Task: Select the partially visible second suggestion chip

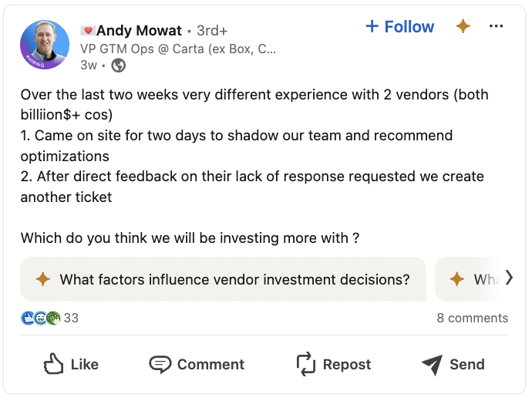Action: tap(473, 279)
